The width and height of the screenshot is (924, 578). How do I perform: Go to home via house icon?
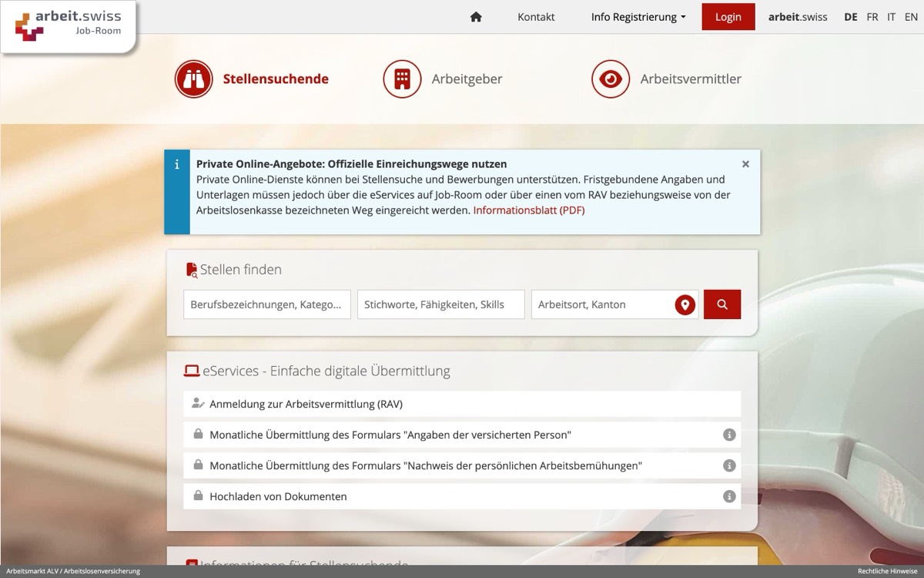pos(476,17)
